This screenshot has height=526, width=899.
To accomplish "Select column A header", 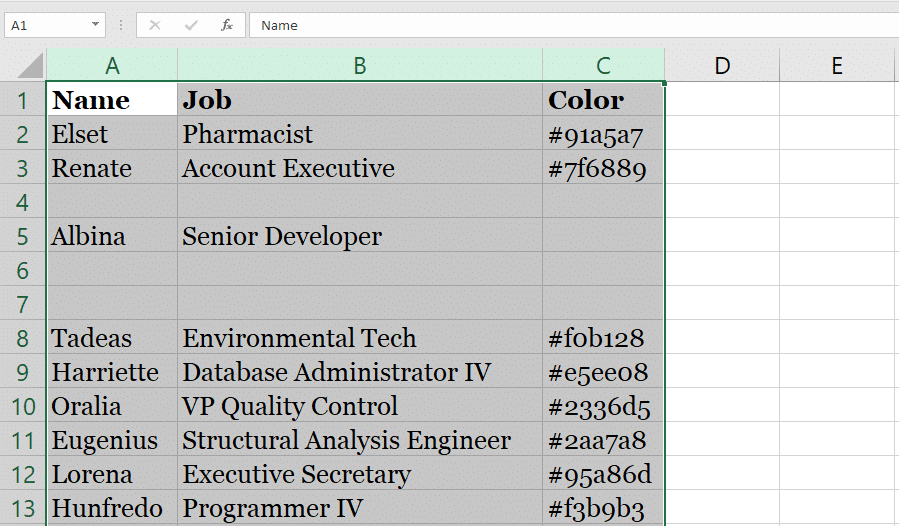I will [112, 65].
